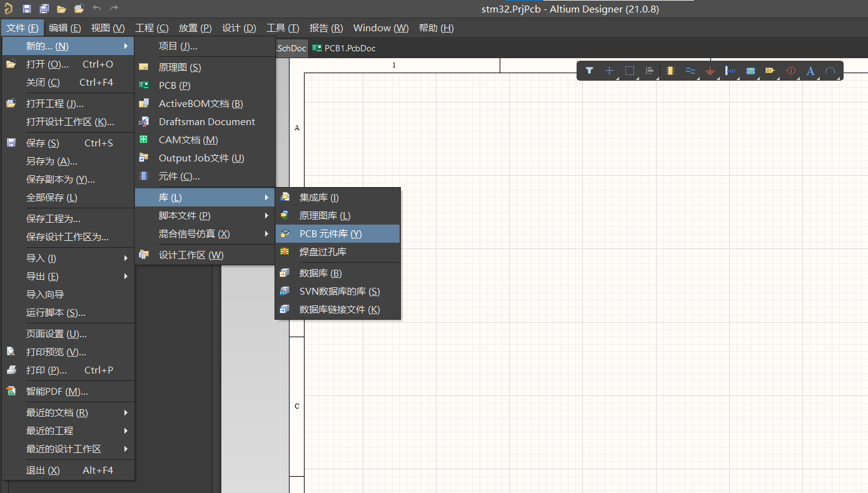Image resolution: width=868 pixels, height=493 pixels.
Task: Expand the 混合信号仿真 (X) submenu
Action: pos(205,234)
